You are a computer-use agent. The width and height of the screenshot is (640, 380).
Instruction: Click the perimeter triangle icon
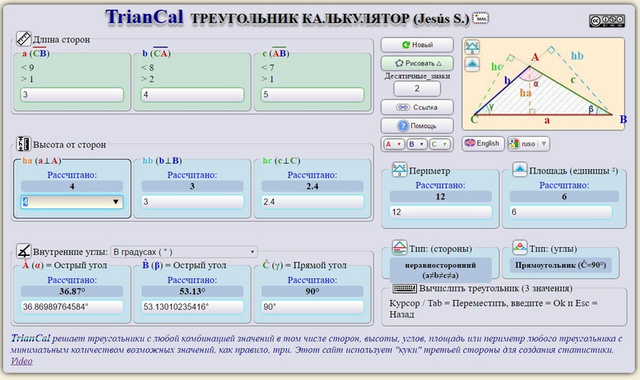(399, 170)
